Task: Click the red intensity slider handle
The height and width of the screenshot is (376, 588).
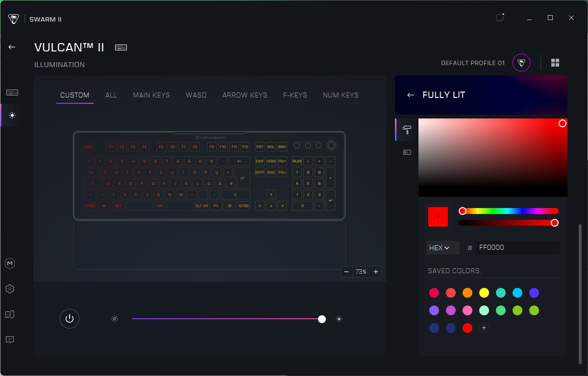Action: (555, 223)
